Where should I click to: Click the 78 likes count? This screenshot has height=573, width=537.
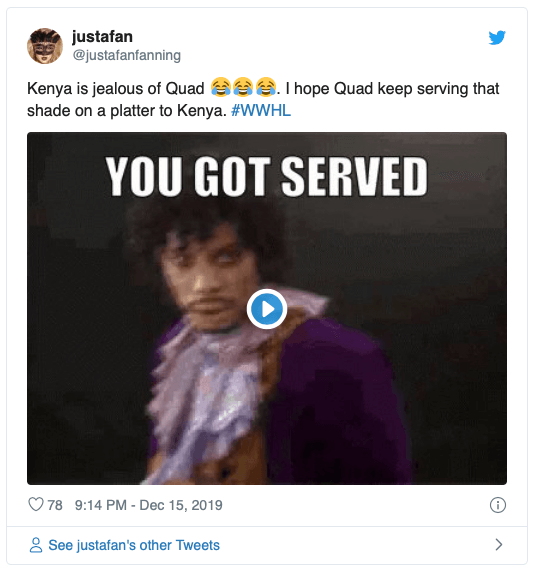click(x=55, y=505)
